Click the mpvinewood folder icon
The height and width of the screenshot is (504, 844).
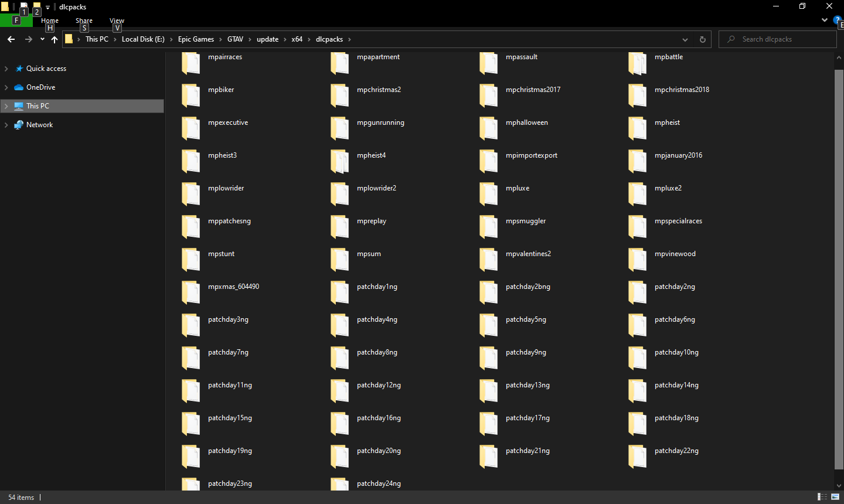point(637,259)
